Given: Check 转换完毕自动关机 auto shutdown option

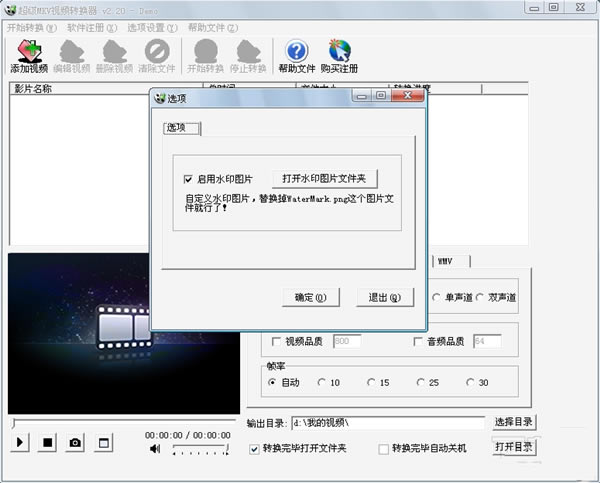Looking at the screenshot, I should coord(384,449).
